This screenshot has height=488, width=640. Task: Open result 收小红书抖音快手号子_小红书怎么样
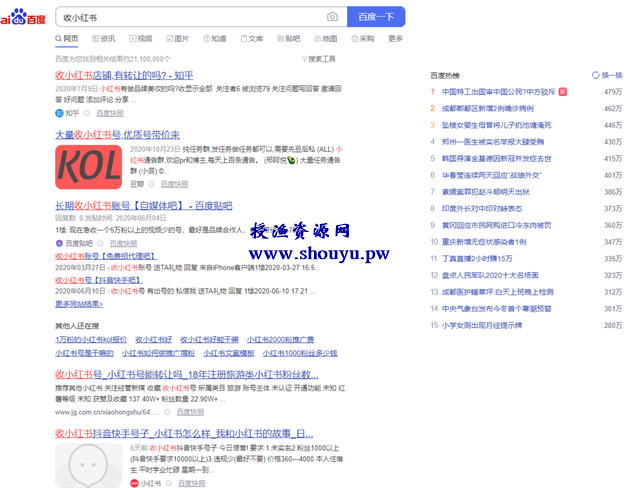[184, 433]
